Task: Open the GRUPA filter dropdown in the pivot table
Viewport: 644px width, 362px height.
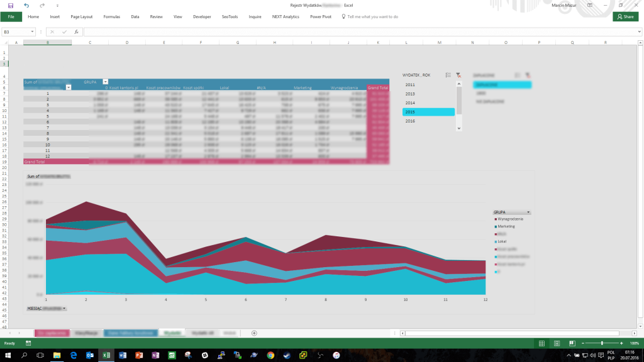Action: click(106, 81)
